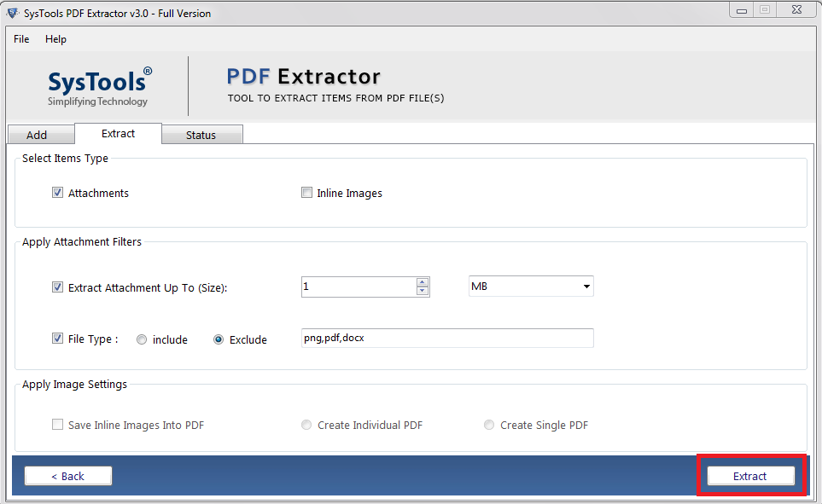Select Create Individual PDF option
The height and width of the screenshot is (504, 822).
[x=306, y=425]
